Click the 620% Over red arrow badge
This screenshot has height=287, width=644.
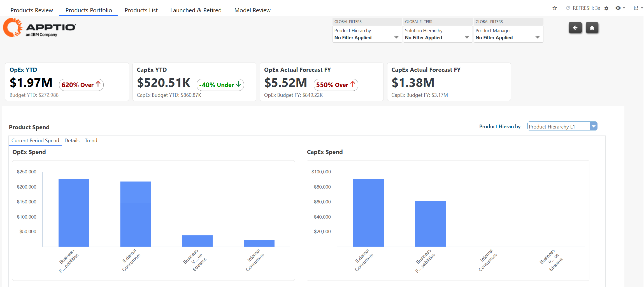click(x=81, y=85)
